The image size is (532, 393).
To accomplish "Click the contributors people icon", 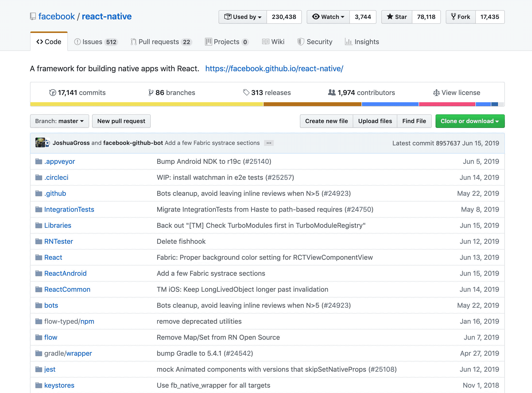I will (331, 92).
